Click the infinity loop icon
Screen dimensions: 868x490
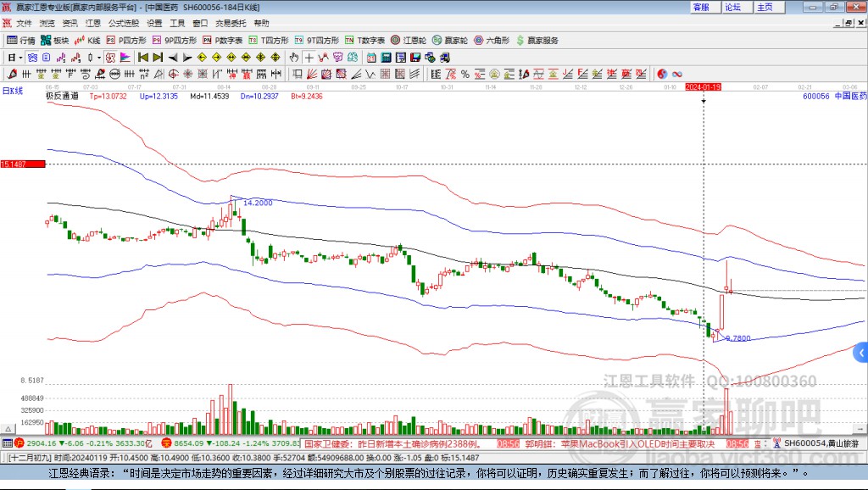(x=677, y=75)
